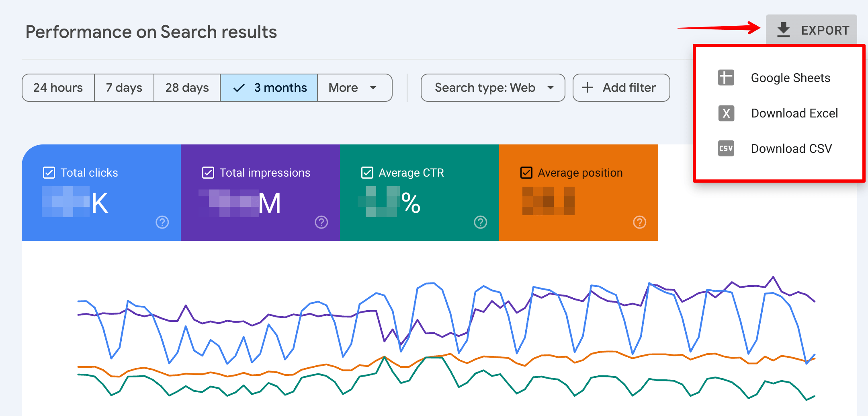Switch to the 7 days date range
Viewport: 868px width, 416px height.
click(124, 87)
